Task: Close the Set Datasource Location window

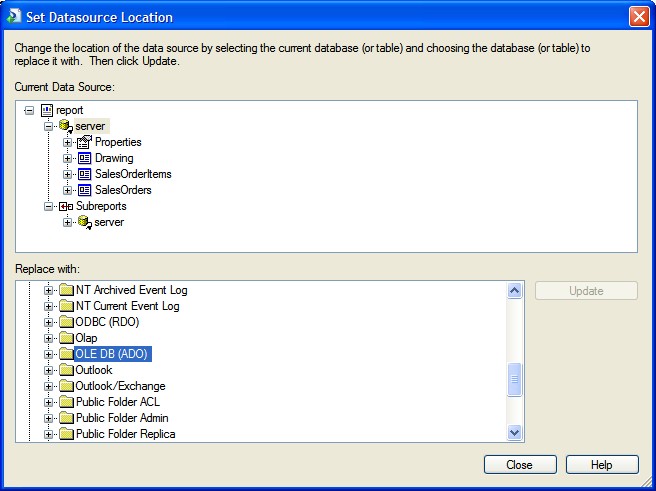Action: tap(637, 17)
